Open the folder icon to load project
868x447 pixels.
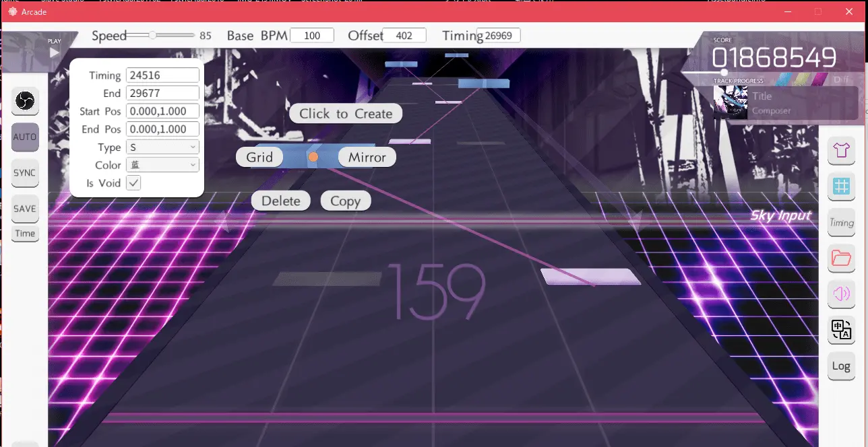click(841, 258)
